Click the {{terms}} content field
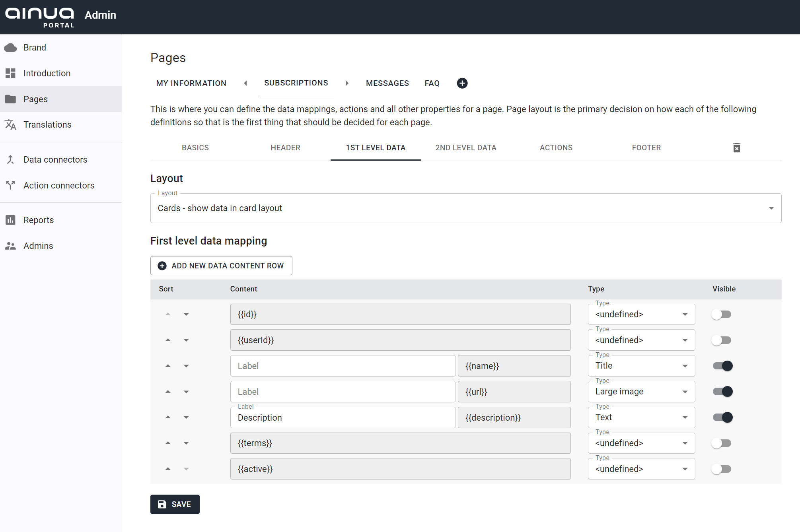This screenshot has width=800, height=532. click(400, 443)
